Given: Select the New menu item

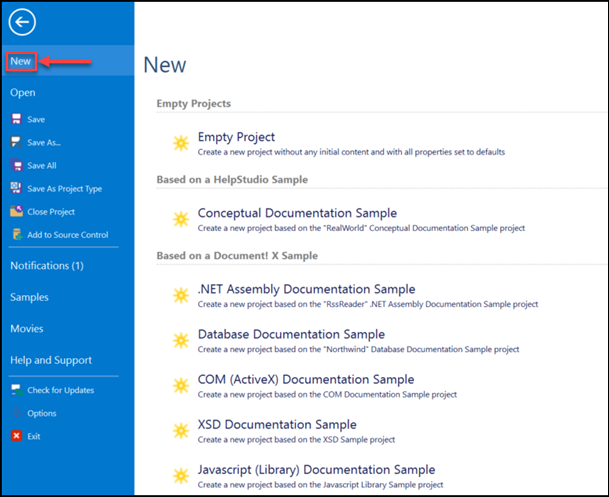Looking at the screenshot, I should (22, 61).
